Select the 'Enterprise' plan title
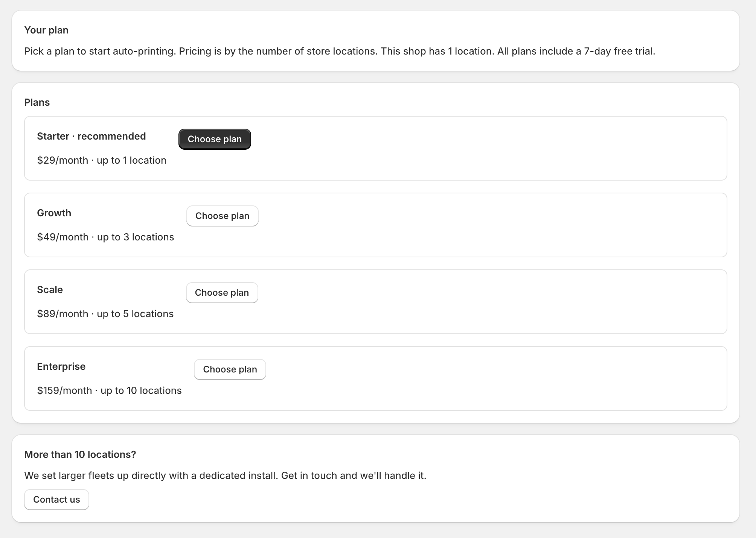The height and width of the screenshot is (538, 756). click(61, 366)
